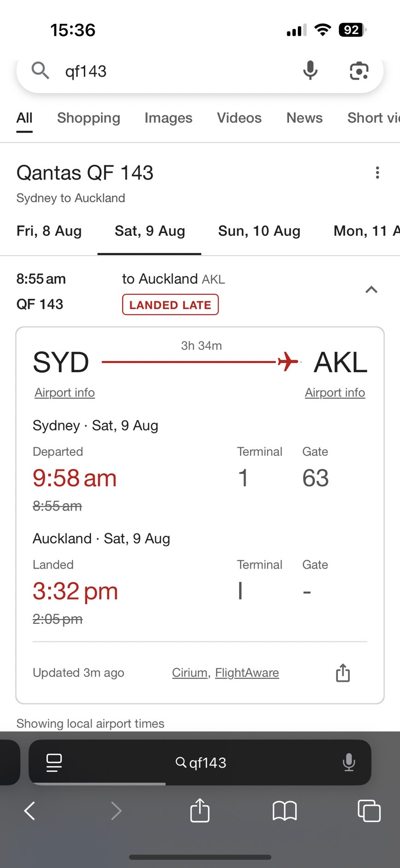Share flight status card via share icon
The height and width of the screenshot is (868, 400).
pyautogui.click(x=343, y=673)
